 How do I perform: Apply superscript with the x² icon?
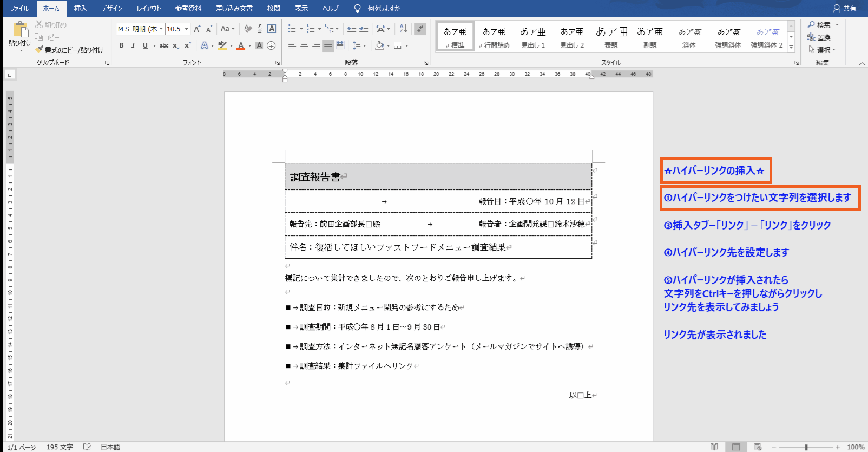(x=188, y=46)
